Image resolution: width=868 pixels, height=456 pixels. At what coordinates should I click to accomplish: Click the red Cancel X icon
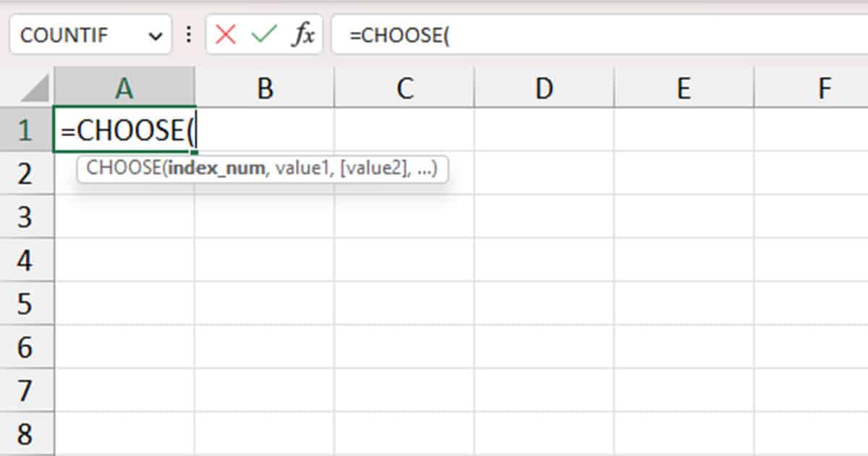point(226,34)
